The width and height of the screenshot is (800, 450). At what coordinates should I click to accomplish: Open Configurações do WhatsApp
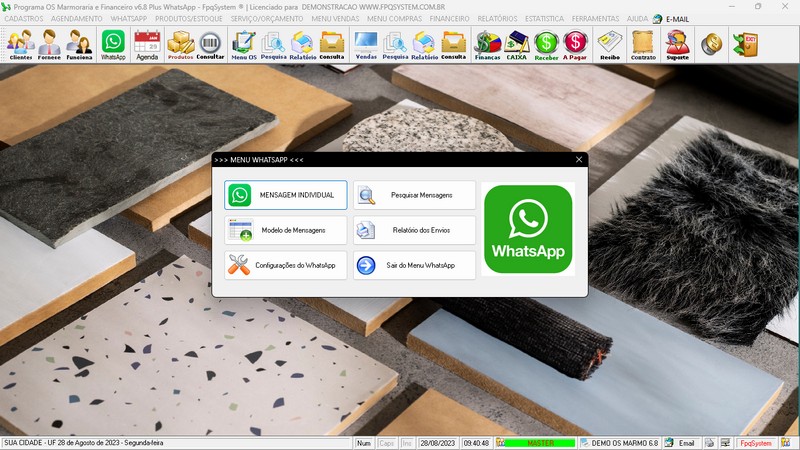click(286, 265)
